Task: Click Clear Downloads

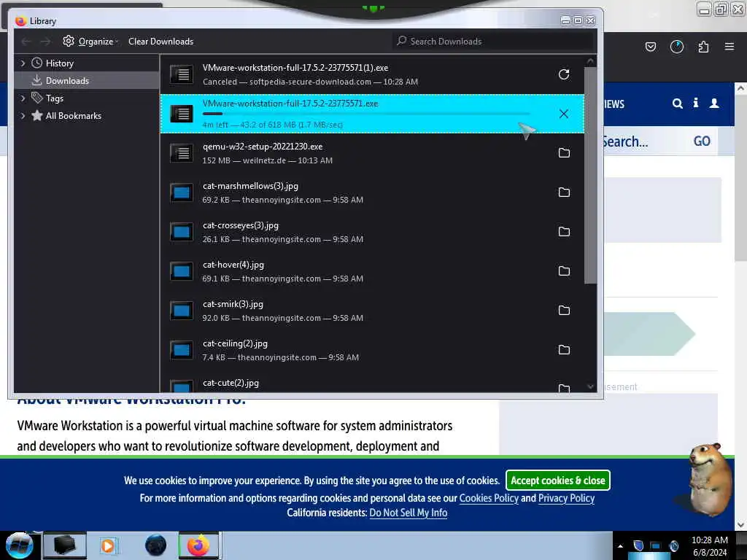Action: pyautogui.click(x=160, y=42)
